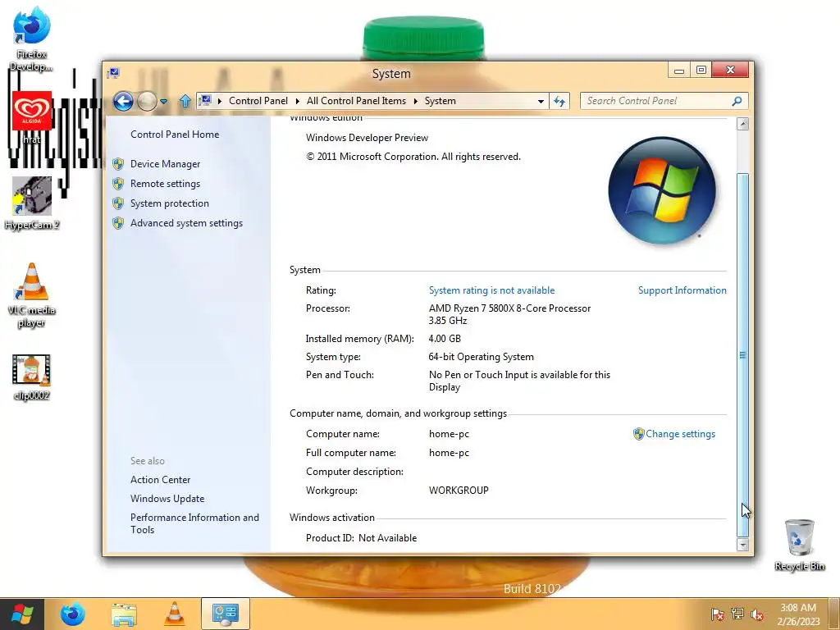
Task: Click the computer icon in address bar
Action: click(x=204, y=100)
